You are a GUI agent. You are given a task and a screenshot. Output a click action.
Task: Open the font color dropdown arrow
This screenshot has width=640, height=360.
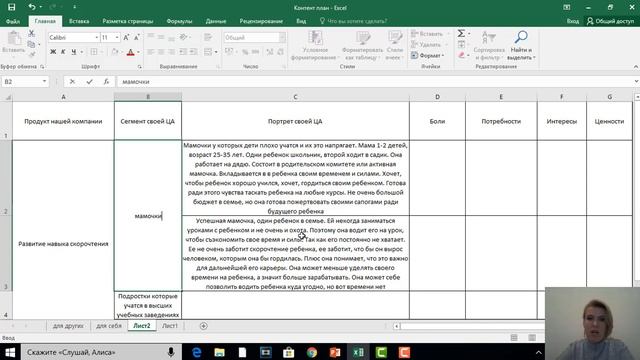click(138, 52)
